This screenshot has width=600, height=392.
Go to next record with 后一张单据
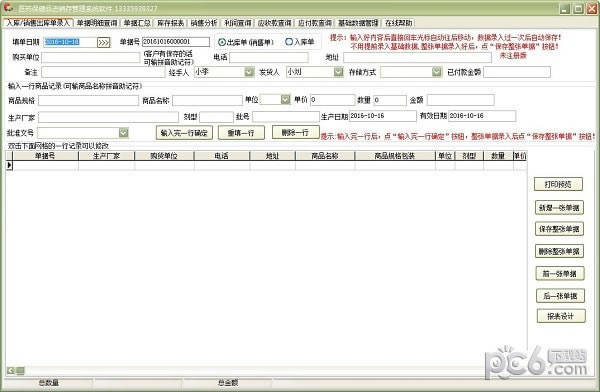(x=560, y=296)
